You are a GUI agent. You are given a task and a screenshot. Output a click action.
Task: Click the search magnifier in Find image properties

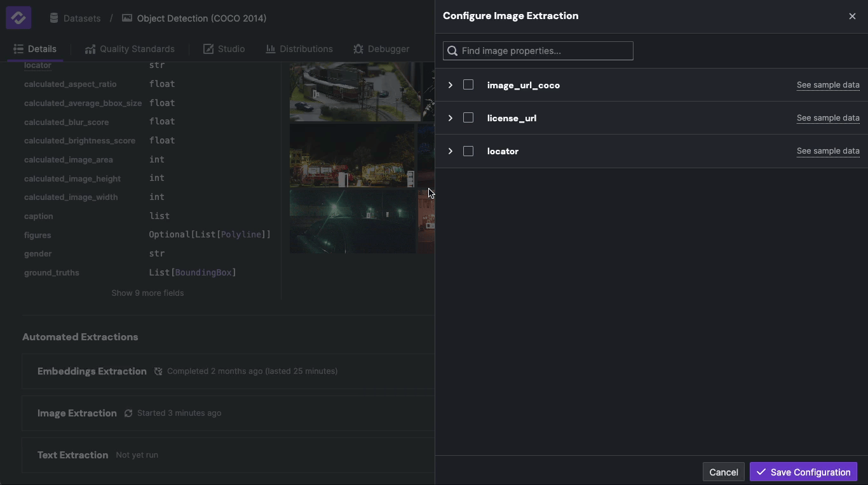click(x=452, y=50)
